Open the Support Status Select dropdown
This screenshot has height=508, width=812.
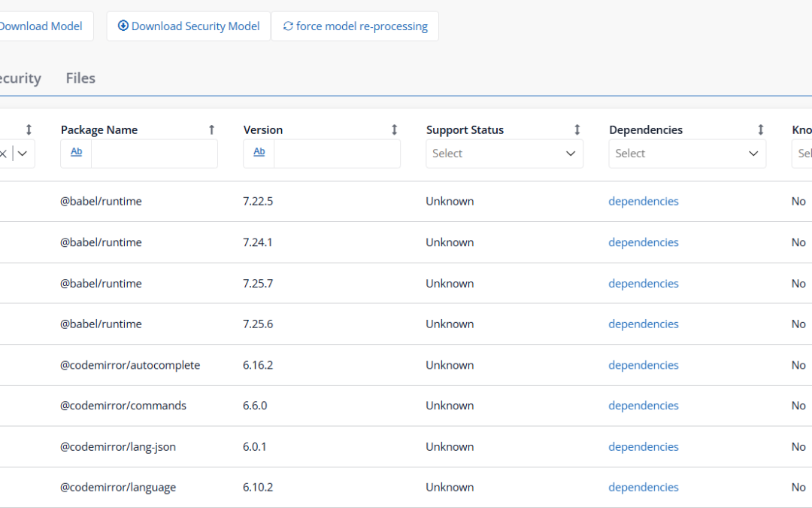pos(504,154)
